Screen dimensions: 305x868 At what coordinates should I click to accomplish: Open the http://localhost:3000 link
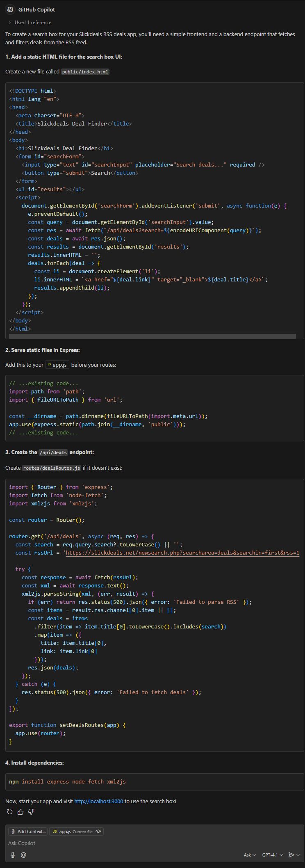point(98,801)
